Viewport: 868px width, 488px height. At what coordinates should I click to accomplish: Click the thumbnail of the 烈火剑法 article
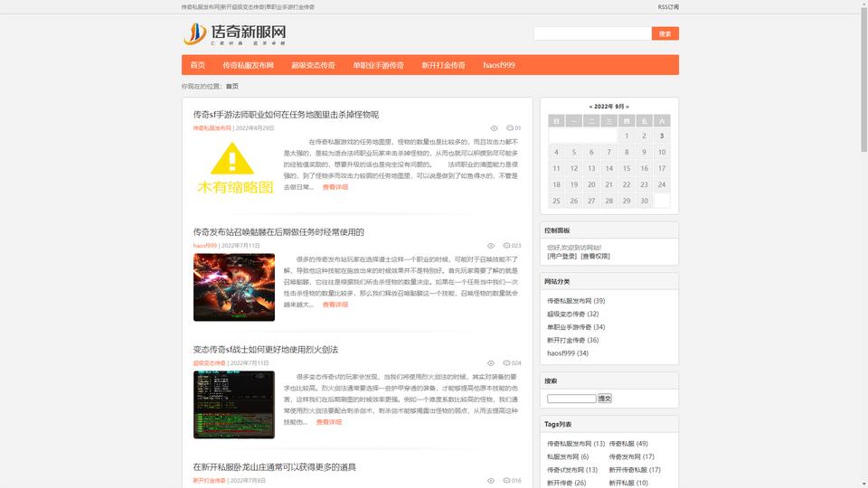coord(234,405)
